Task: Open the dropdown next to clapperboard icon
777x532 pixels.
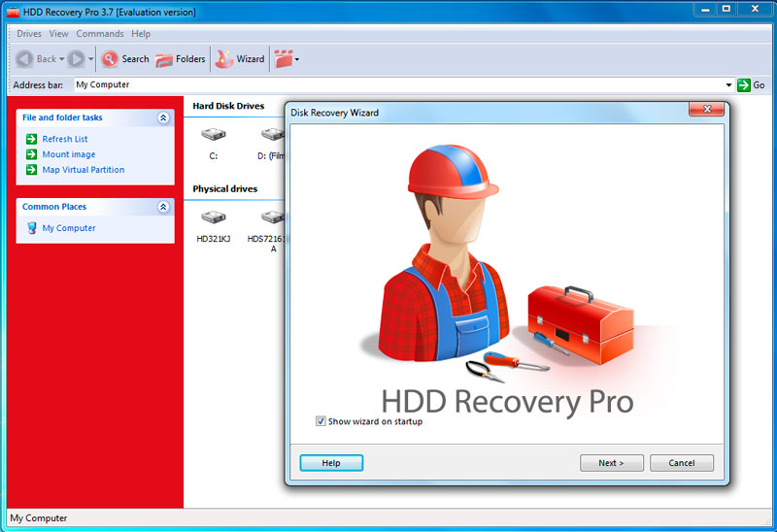Action: [x=297, y=59]
